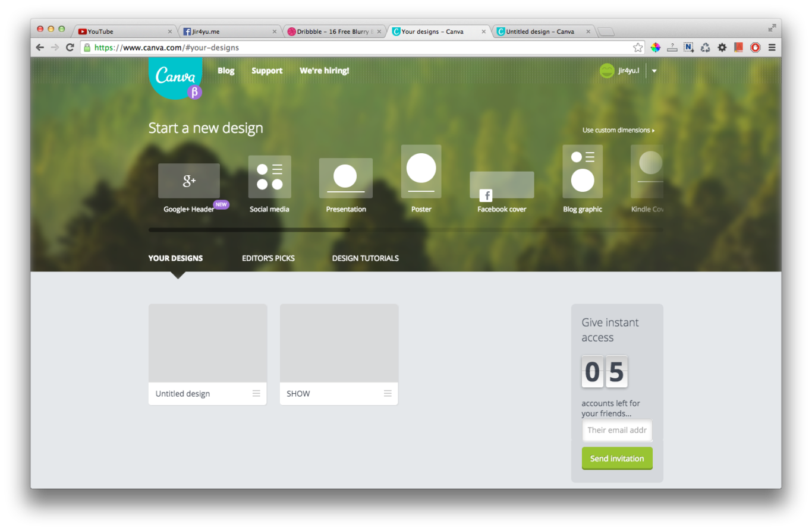Click the jir4yu.l user avatar
812x531 pixels.
point(607,71)
